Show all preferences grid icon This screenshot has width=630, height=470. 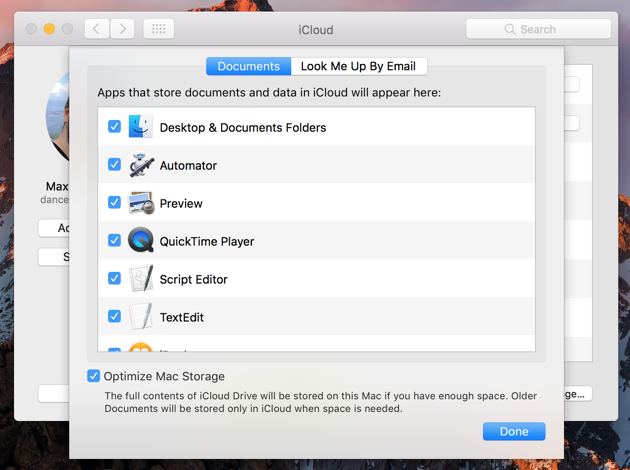tap(159, 29)
